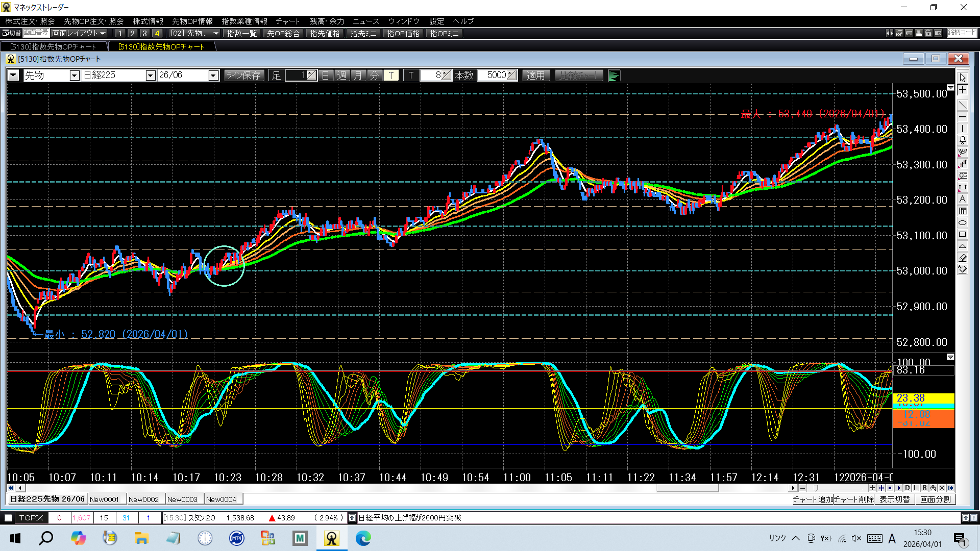Open the 先物 product type dropdown
Screen dimensions: 980x551
point(75,76)
